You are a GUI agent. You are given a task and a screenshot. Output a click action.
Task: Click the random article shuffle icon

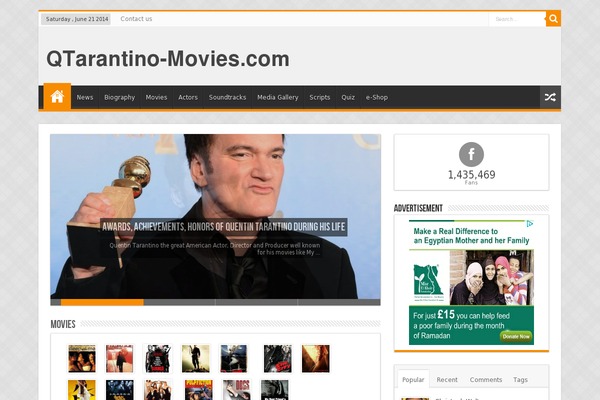pyautogui.click(x=550, y=97)
